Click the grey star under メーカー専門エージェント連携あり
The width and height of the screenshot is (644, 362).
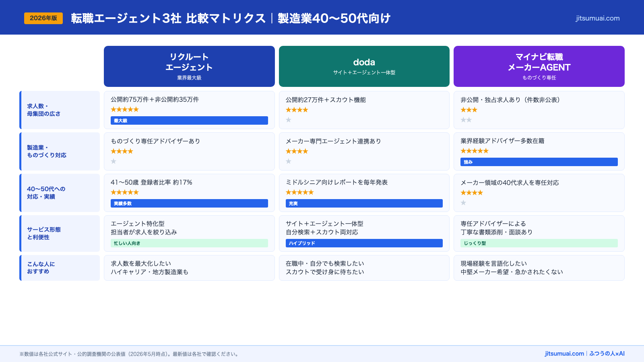(x=289, y=161)
